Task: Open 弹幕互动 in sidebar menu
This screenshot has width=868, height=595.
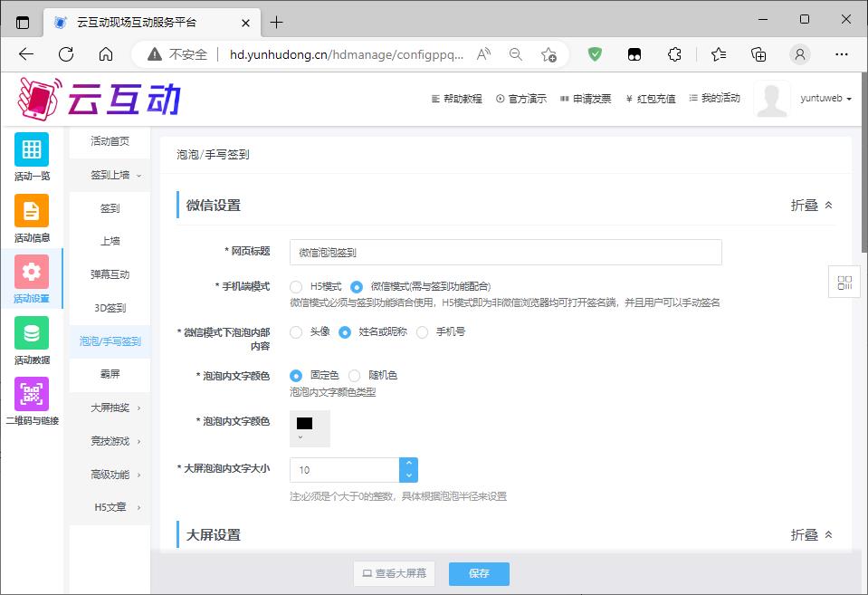Action: click(x=110, y=274)
